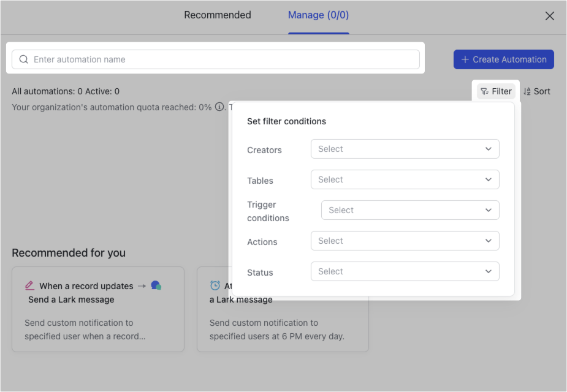Screen dimensions: 567x392
Task: Click the 'Set filter conditions' heading
Action: (286, 121)
